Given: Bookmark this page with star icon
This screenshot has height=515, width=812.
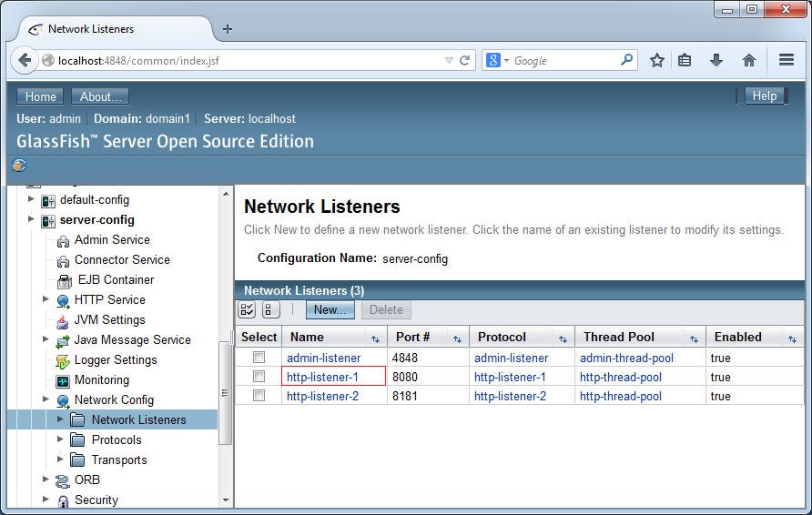Looking at the screenshot, I should [x=656, y=61].
